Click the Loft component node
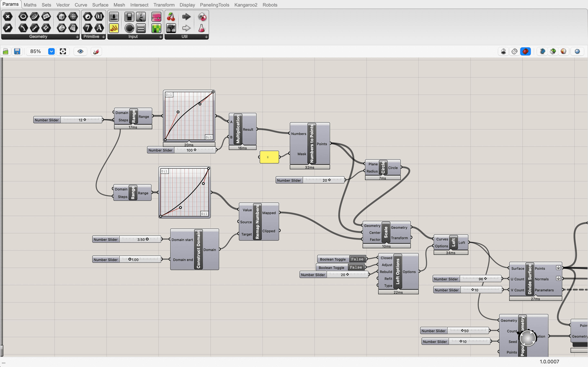The width and height of the screenshot is (588, 367). pos(453,242)
